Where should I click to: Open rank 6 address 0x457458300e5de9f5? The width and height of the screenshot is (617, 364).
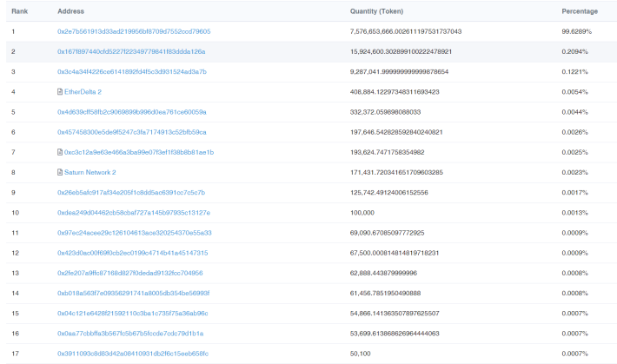click(132, 132)
